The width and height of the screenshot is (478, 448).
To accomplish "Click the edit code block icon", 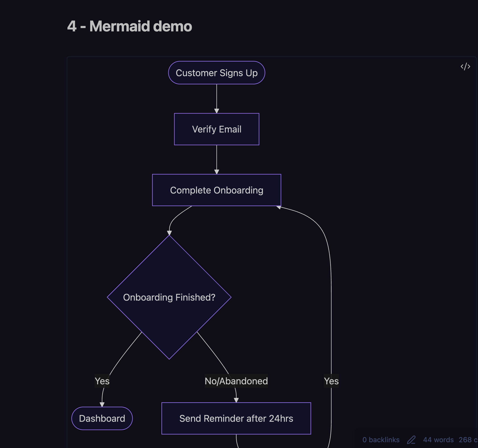I will (x=465, y=66).
